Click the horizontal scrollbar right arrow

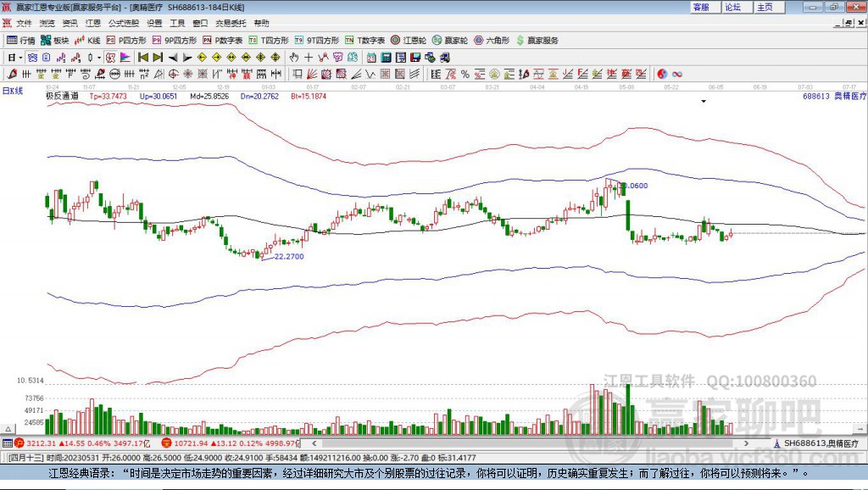pos(746,443)
